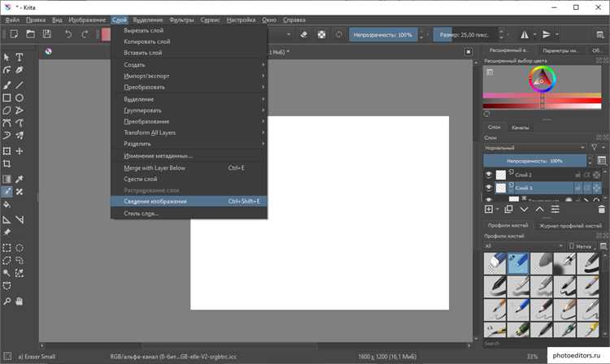610x364 pixels.
Task: Hide layer Слой 2 via eye icon
Action: [489, 175]
